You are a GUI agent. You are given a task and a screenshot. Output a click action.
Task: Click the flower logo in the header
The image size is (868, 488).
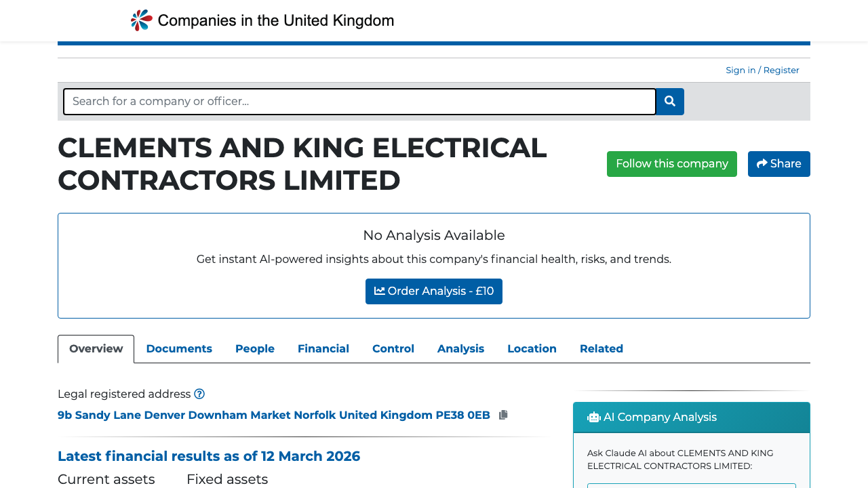pos(140,20)
